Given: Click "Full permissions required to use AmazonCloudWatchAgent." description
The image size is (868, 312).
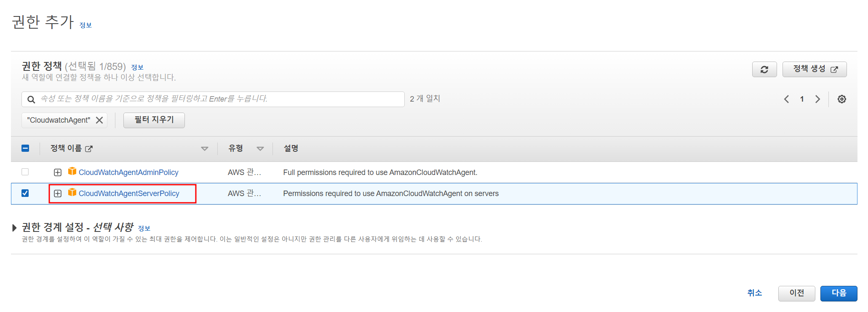Looking at the screenshot, I should (380, 172).
